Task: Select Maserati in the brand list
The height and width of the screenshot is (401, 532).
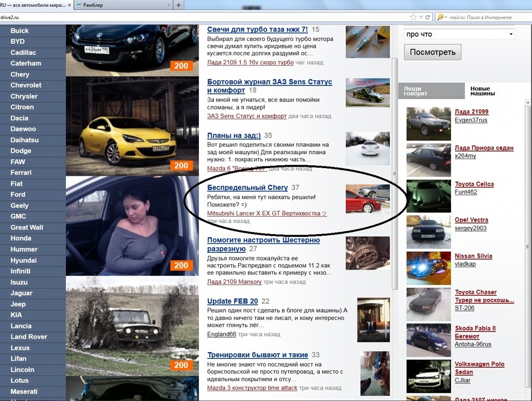Action: [24, 392]
